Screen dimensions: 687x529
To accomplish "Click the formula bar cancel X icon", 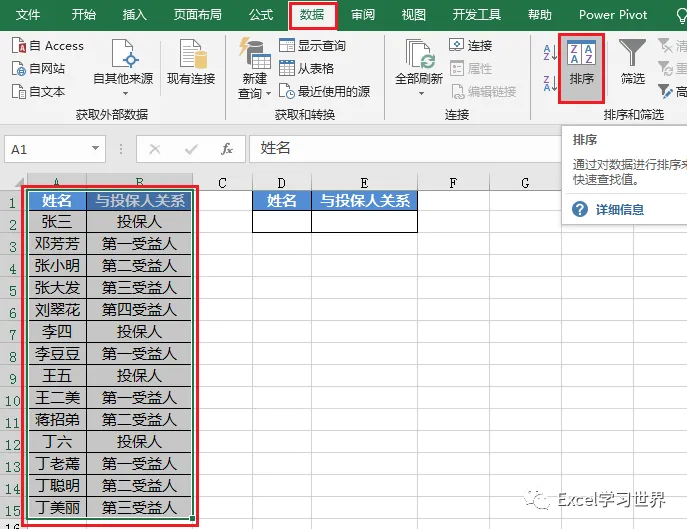I will pos(155,149).
